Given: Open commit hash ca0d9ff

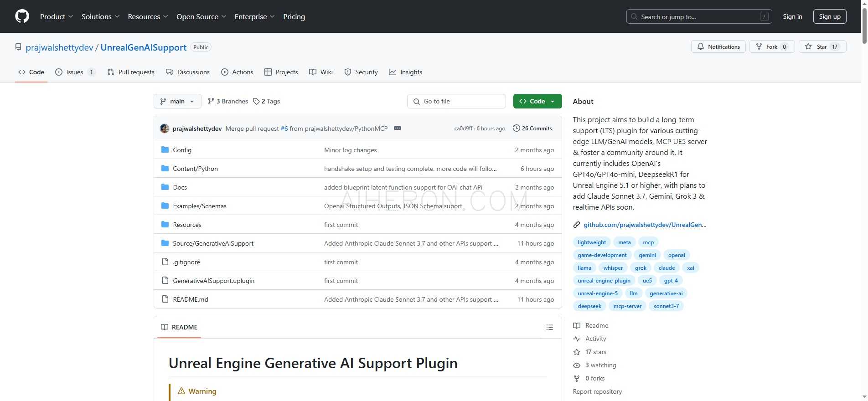Looking at the screenshot, I should (463, 129).
